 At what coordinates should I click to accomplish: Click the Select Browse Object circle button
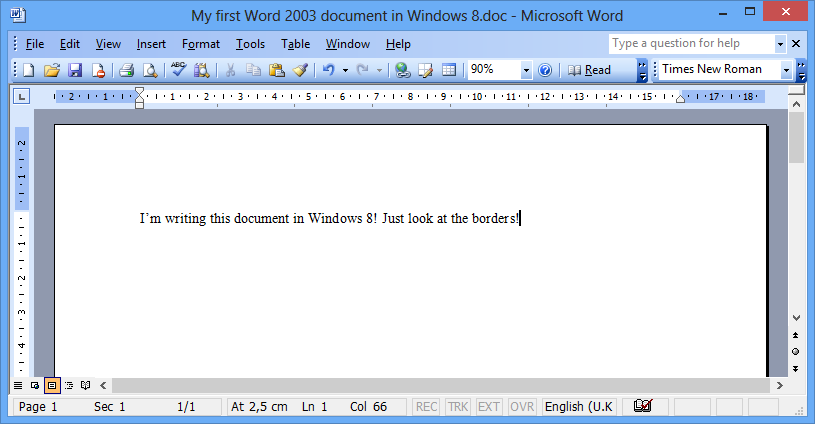coord(795,352)
